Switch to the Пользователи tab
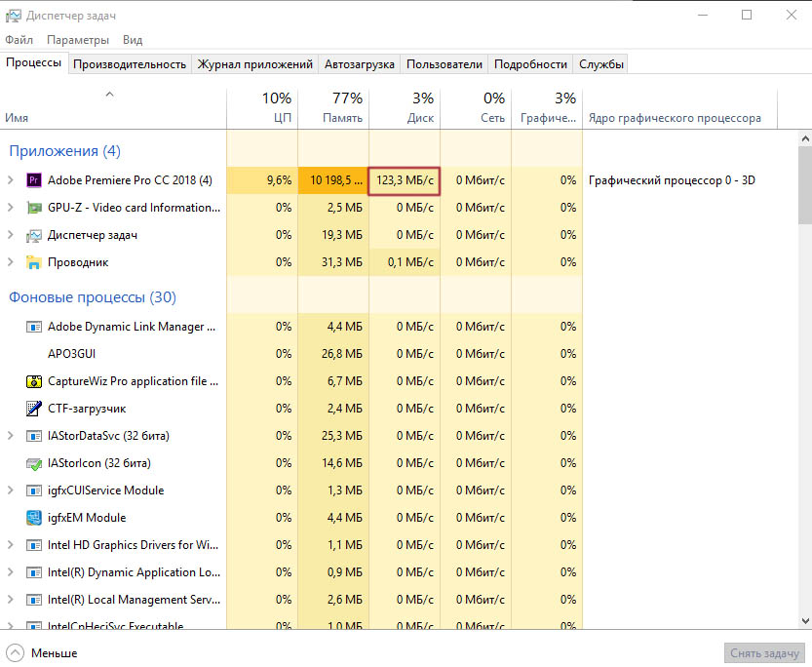Image resolution: width=812 pixels, height=667 pixels. pos(445,64)
